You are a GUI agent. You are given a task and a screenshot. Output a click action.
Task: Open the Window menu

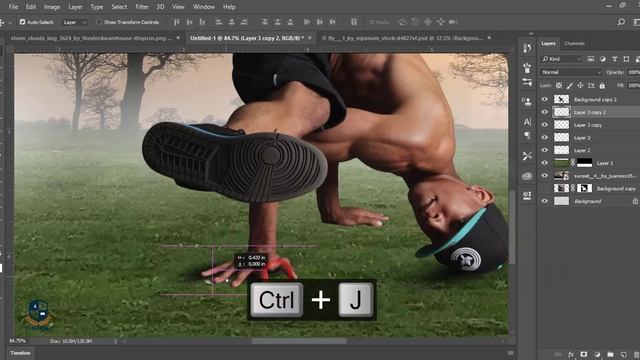click(204, 7)
